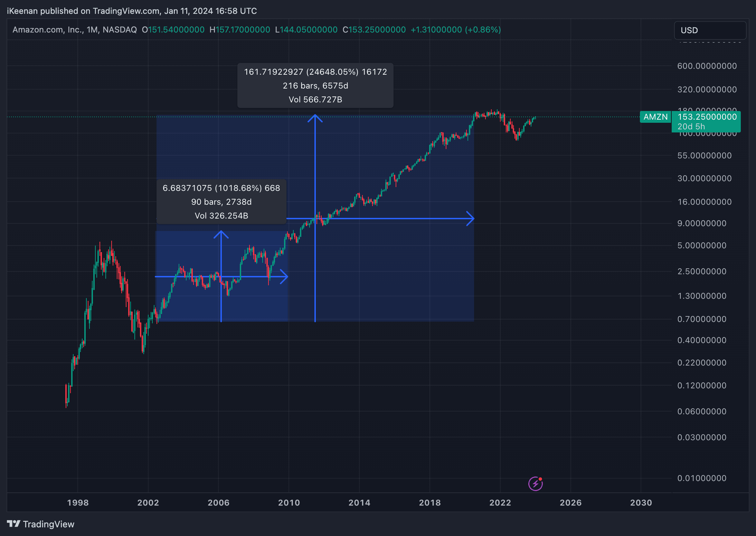756x536 pixels.
Task: Click the iKeenan published on TradingView.com header
Action: click(x=132, y=11)
